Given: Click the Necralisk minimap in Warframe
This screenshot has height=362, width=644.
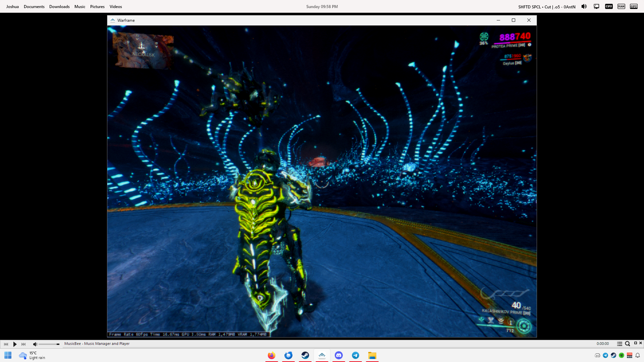Looking at the screenshot, I should 143,51.
